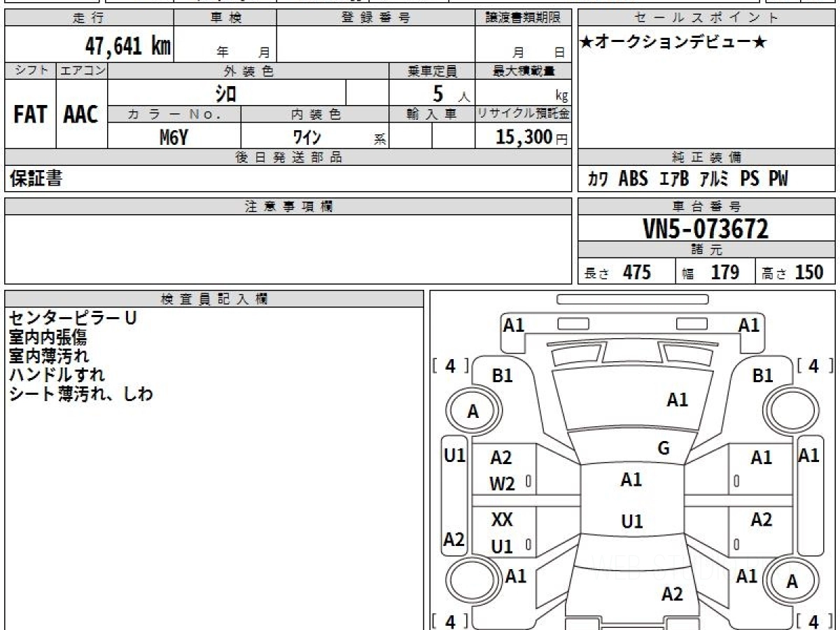Select the ABS equipment item
The image size is (840, 630).
[633, 179]
